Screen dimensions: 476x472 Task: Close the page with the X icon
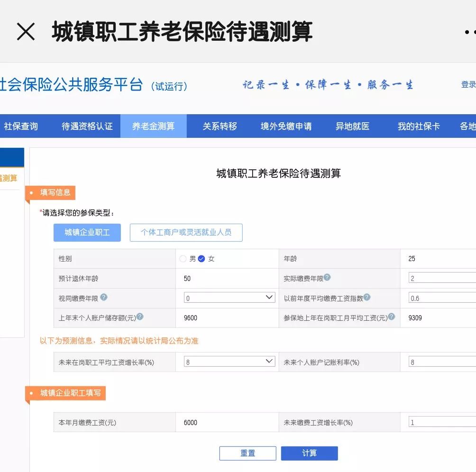click(26, 32)
